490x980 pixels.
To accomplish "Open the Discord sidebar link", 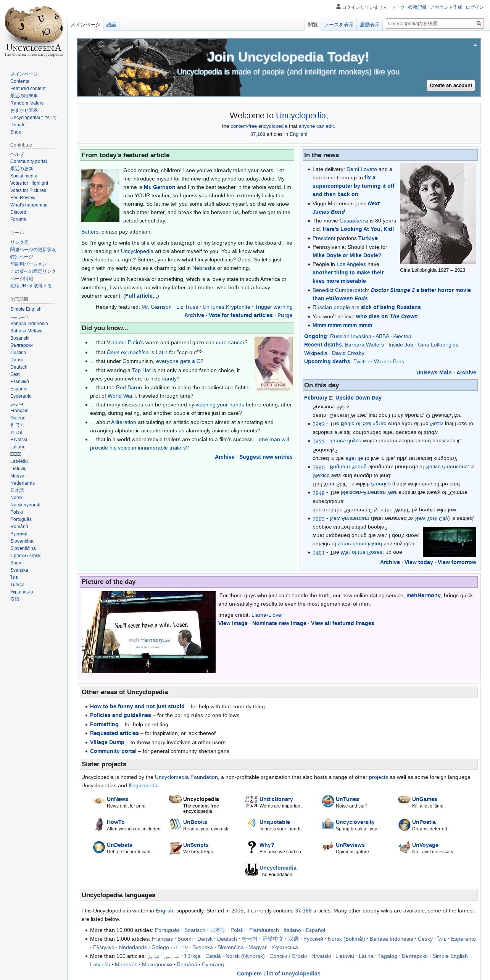I will 18,212.
